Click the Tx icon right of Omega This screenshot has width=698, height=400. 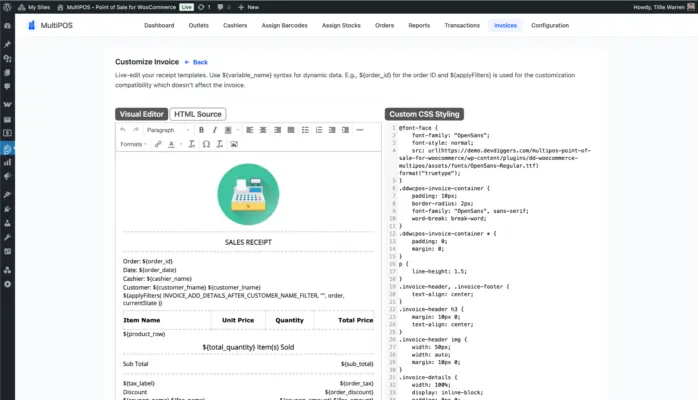(x=219, y=144)
